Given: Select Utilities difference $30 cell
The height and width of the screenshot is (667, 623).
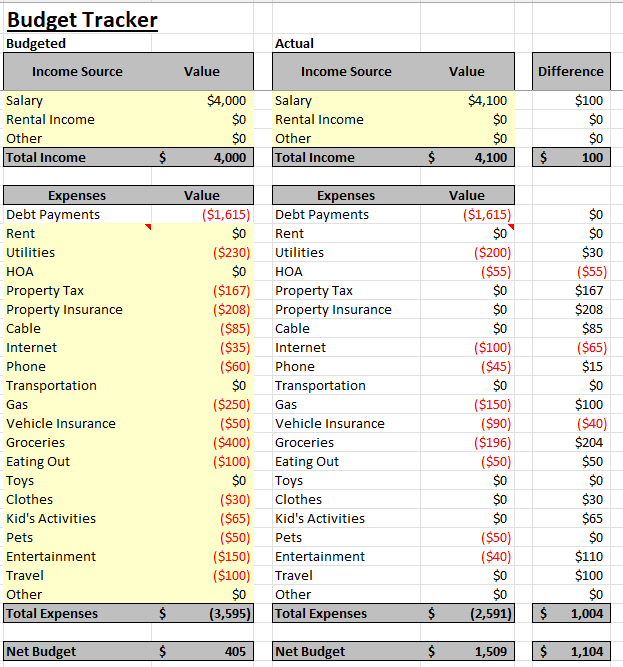Looking at the screenshot, I should 592,253.
